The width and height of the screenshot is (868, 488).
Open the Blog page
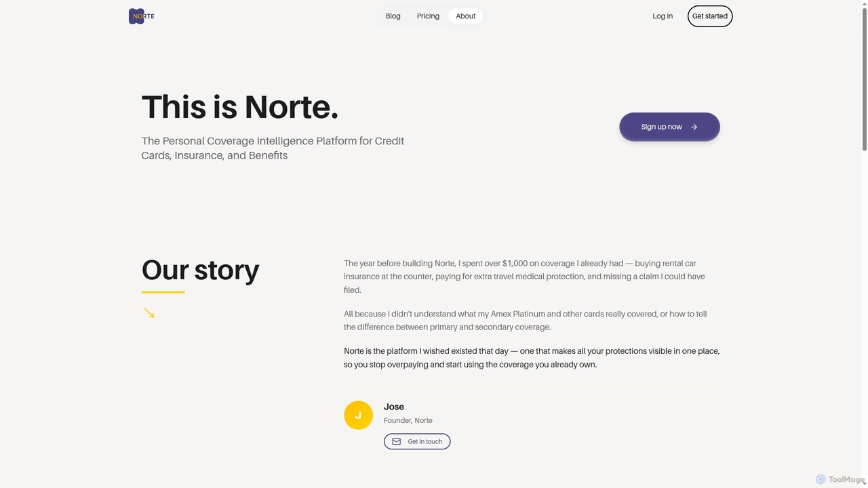[x=393, y=16]
